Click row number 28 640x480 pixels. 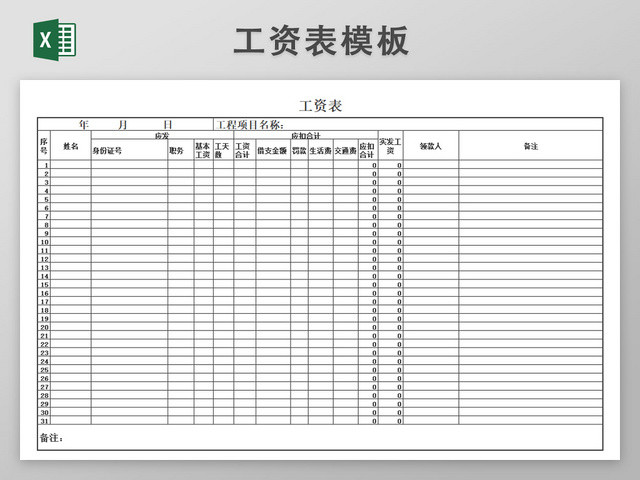tap(44, 396)
